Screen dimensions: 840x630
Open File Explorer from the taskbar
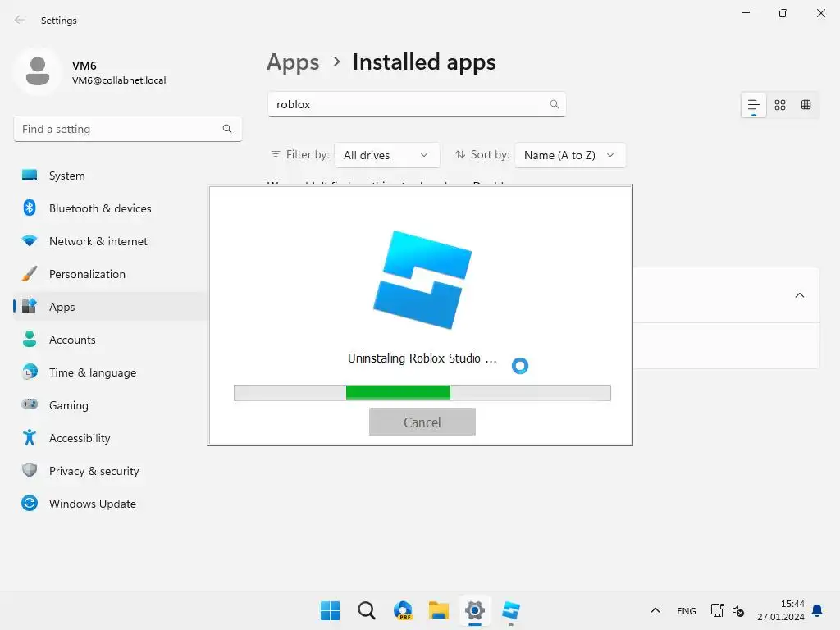439,610
